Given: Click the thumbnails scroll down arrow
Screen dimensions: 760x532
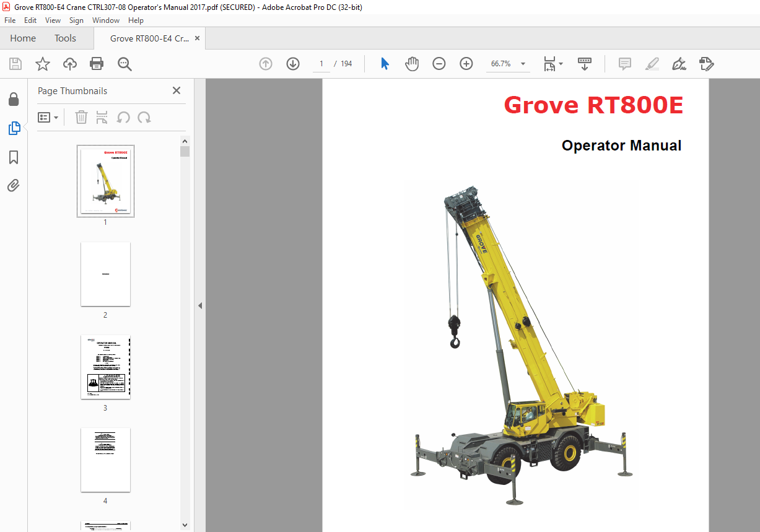Looking at the screenshot, I should pos(185,525).
